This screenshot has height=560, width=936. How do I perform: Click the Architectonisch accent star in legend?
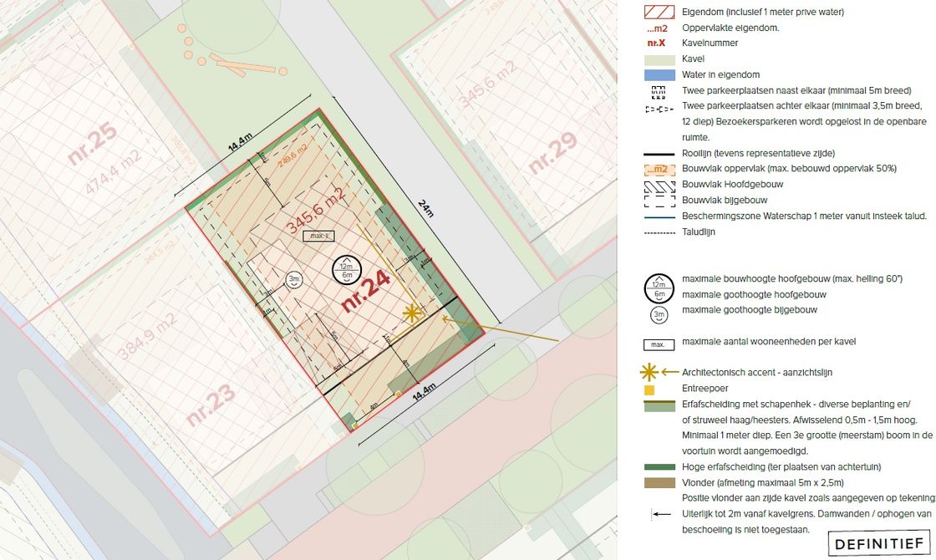click(x=650, y=373)
